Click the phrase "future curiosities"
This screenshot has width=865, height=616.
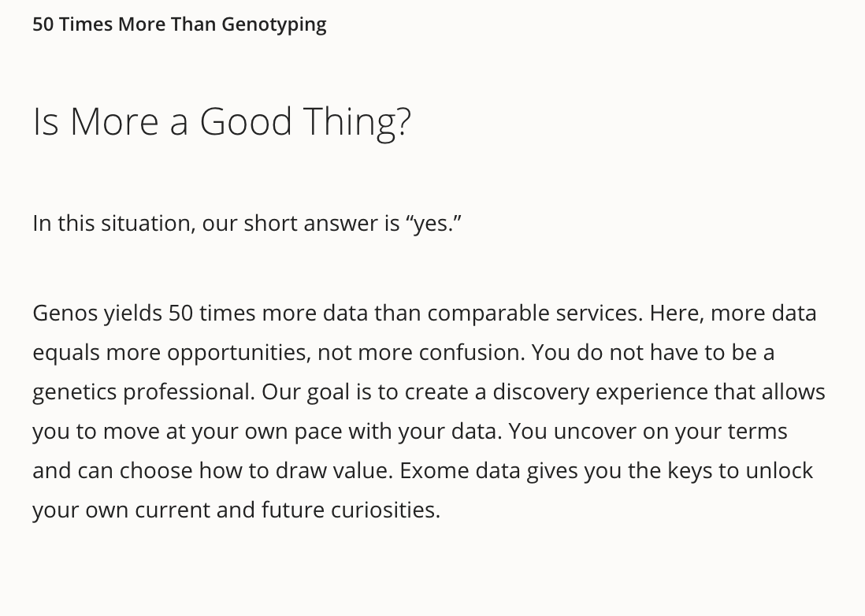pos(349,510)
